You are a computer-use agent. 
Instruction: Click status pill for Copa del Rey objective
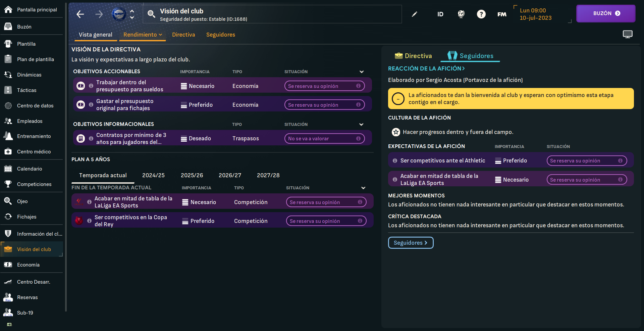[x=326, y=221]
